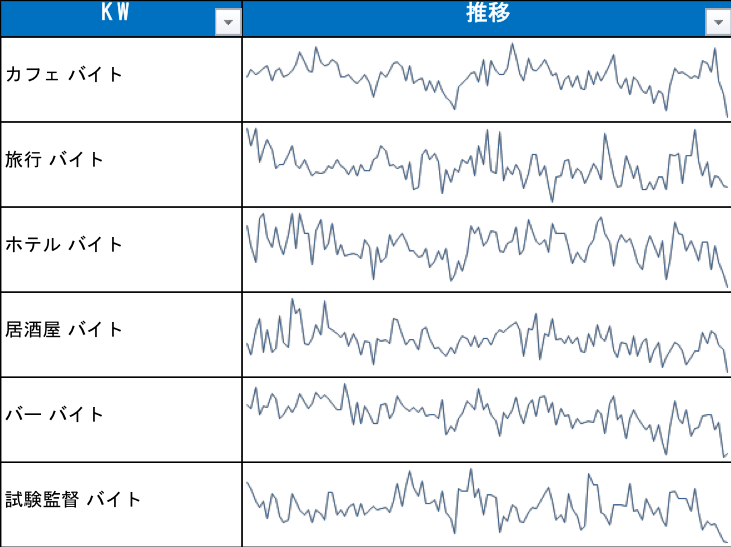
Task: Select the 居酒屋 バイト trend sparkline
Action: [486, 334]
